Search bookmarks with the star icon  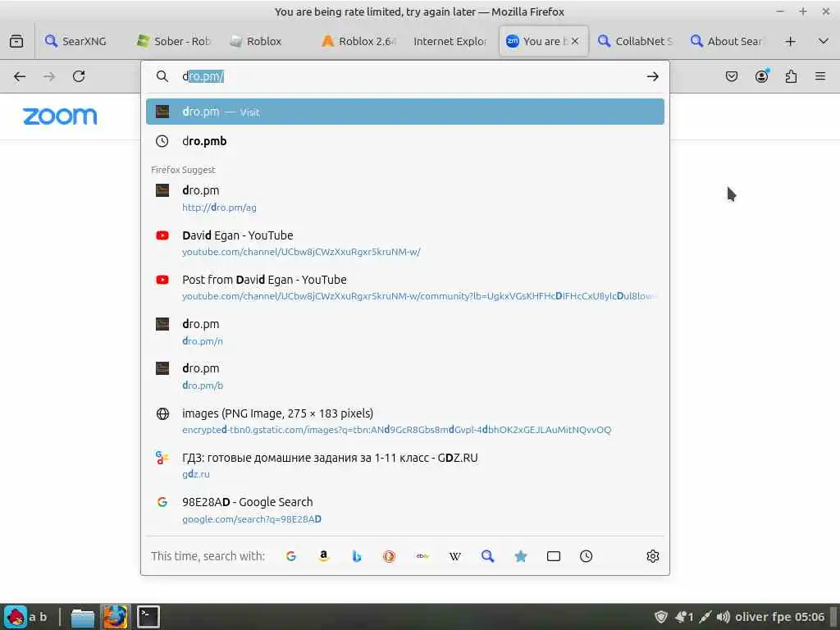pyautogui.click(x=520, y=556)
